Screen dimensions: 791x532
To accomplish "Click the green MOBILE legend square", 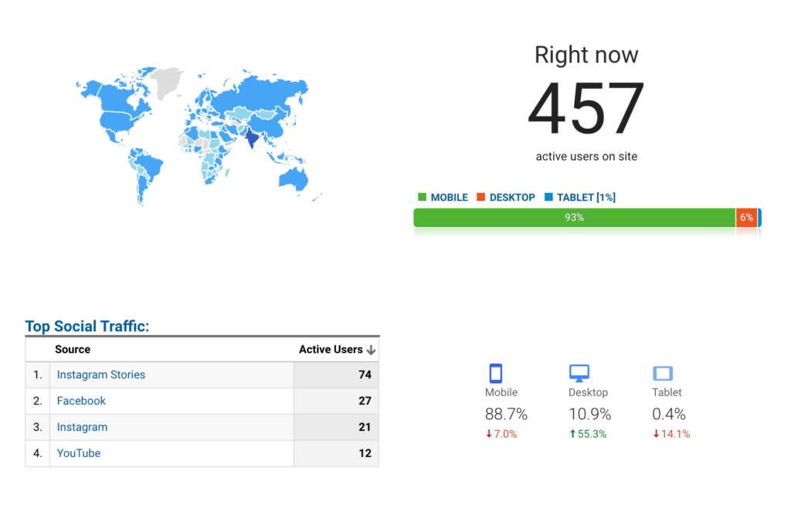I will coord(423,197).
